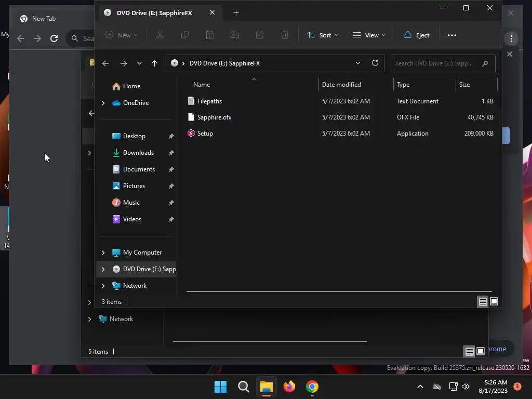Close the DVD Drive SapphireFX tab
This screenshot has height=399, width=532.
pos(212,12)
